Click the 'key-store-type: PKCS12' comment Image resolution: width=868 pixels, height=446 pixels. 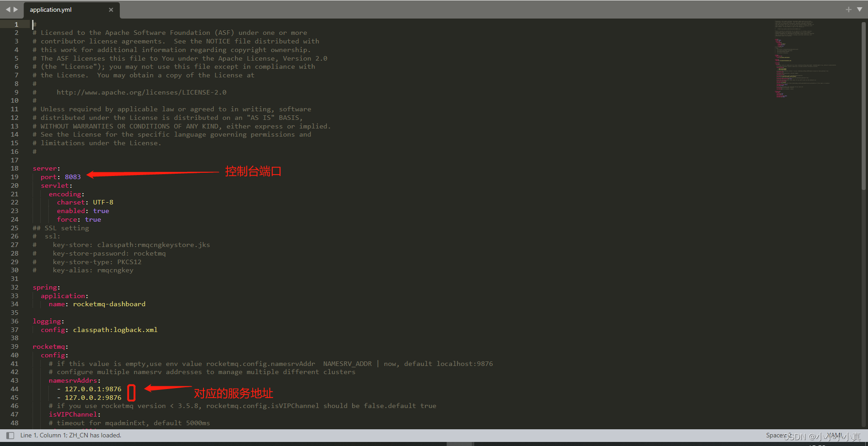pos(87,262)
